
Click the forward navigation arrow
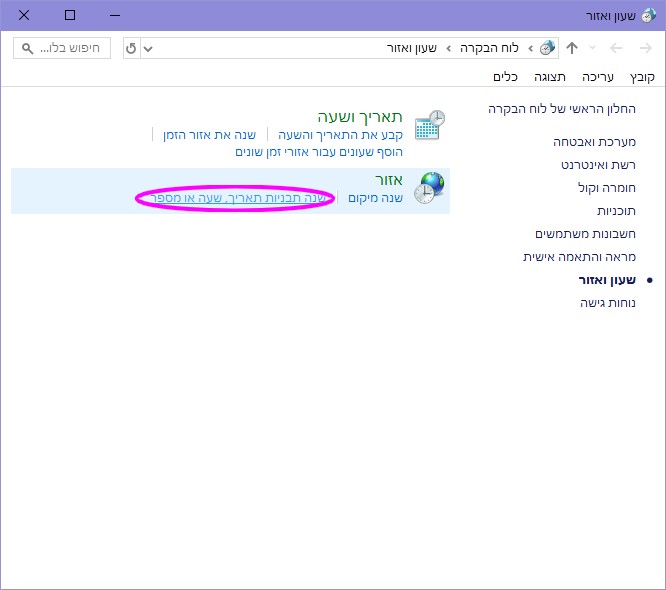click(x=616, y=48)
